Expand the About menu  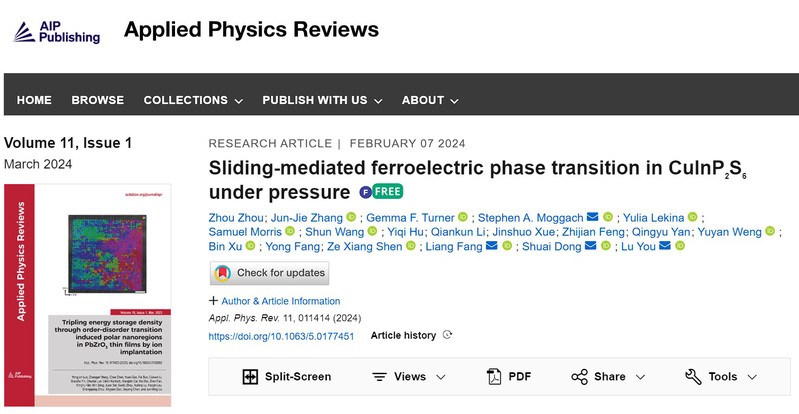430,100
